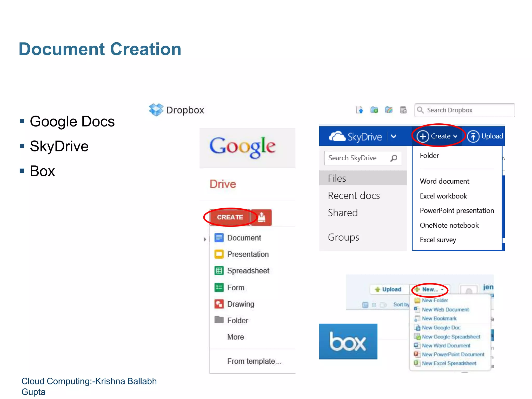Click the Search SkyDrive field
Image resolution: width=532 pixels, height=399 pixels.
click(x=363, y=158)
